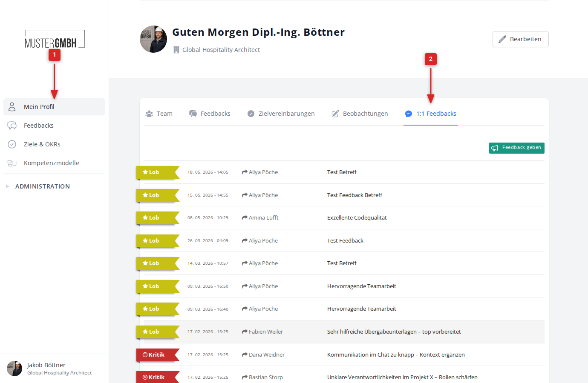Click the date 08. 05. 2026 - 10:29

(208, 217)
